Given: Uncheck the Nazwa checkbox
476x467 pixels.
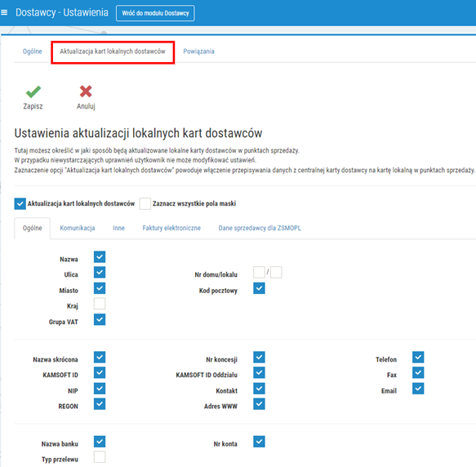Looking at the screenshot, I should (100, 257).
